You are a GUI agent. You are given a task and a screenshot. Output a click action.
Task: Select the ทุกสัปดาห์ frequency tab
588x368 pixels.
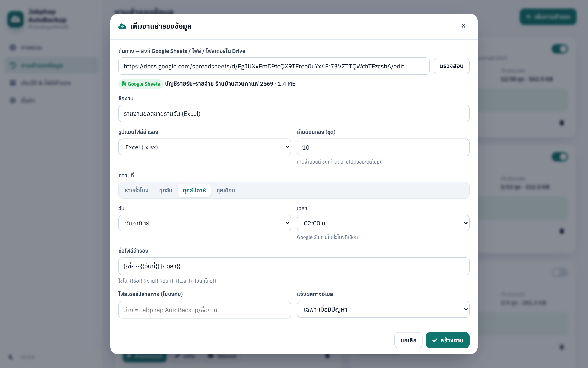[x=194, y=190]
